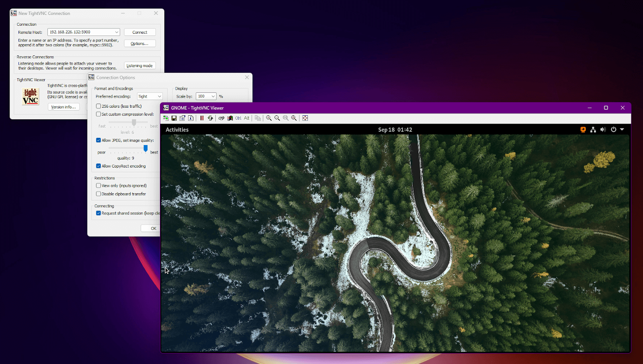643x364 pixels.
Task: Click the Pause toolbar icon
Action: click(202, 118)
